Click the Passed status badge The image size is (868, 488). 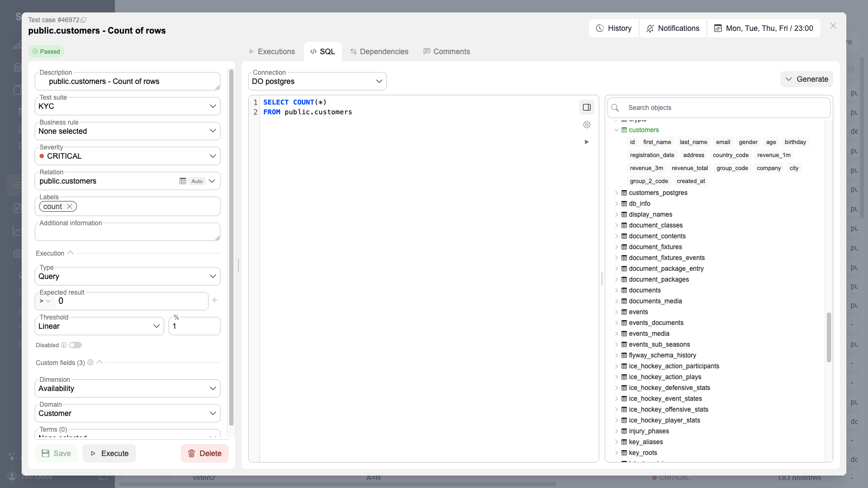click(46, 51)
